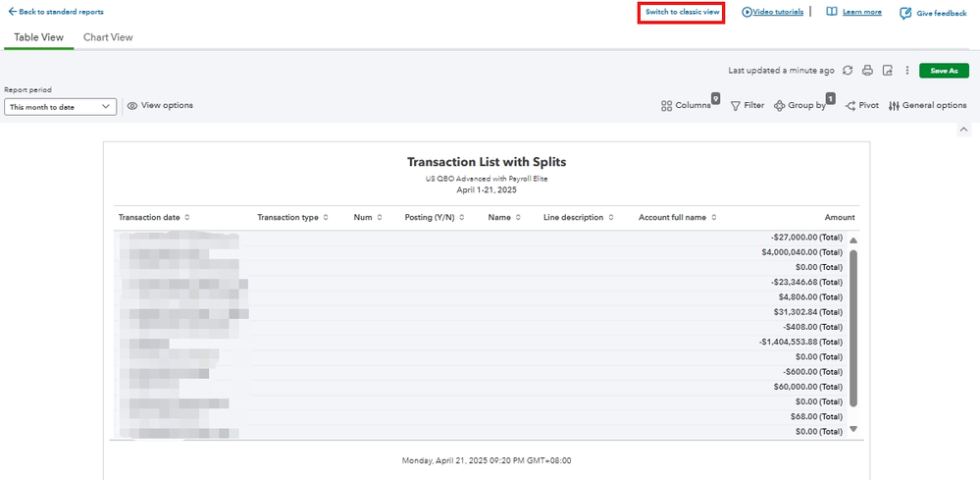Open General options panel
Screen dimensions: 980x480
(x=927, y=105)
